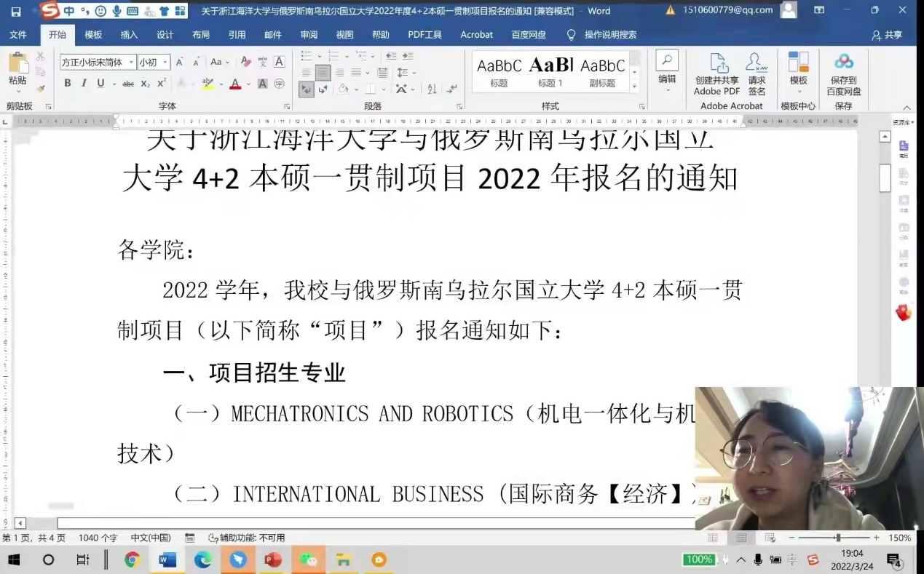Toggle Bold formatting
Viewport: 924px width, 574px height.
point(68,84)
